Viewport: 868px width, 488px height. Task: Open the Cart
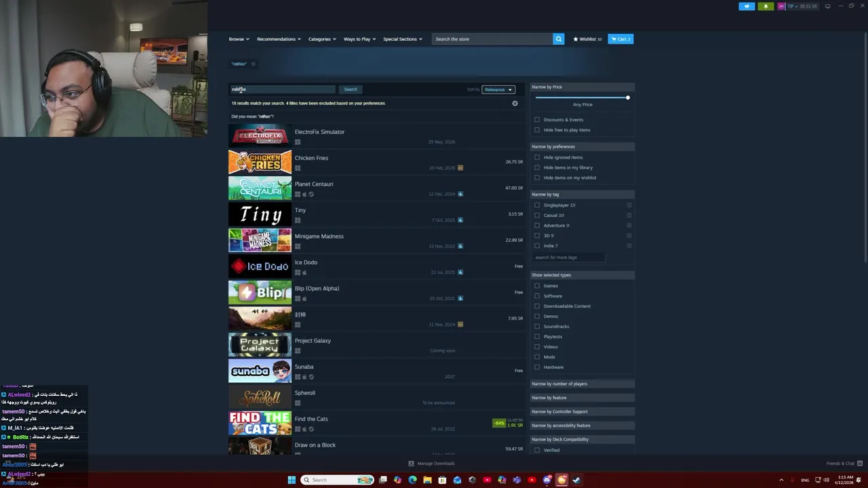tap(620, 39)
